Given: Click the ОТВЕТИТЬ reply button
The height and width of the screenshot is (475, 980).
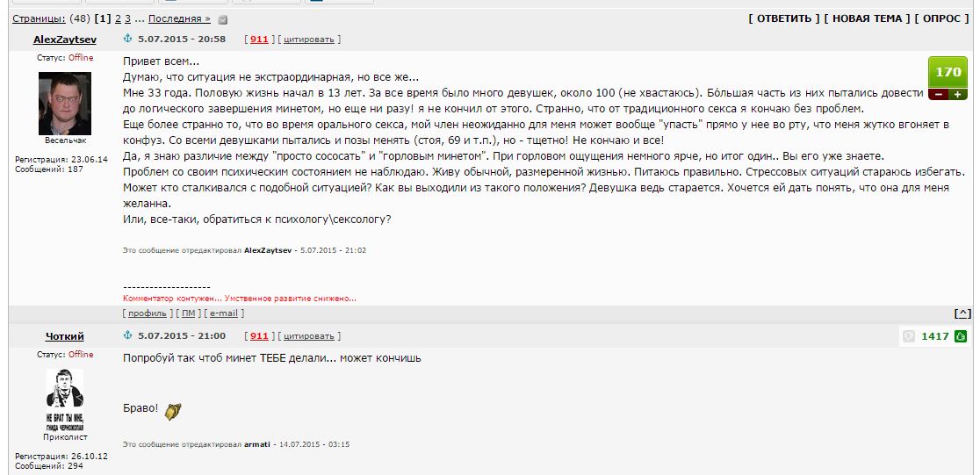Looking at the screenshot, I should [x=784, y=18].
